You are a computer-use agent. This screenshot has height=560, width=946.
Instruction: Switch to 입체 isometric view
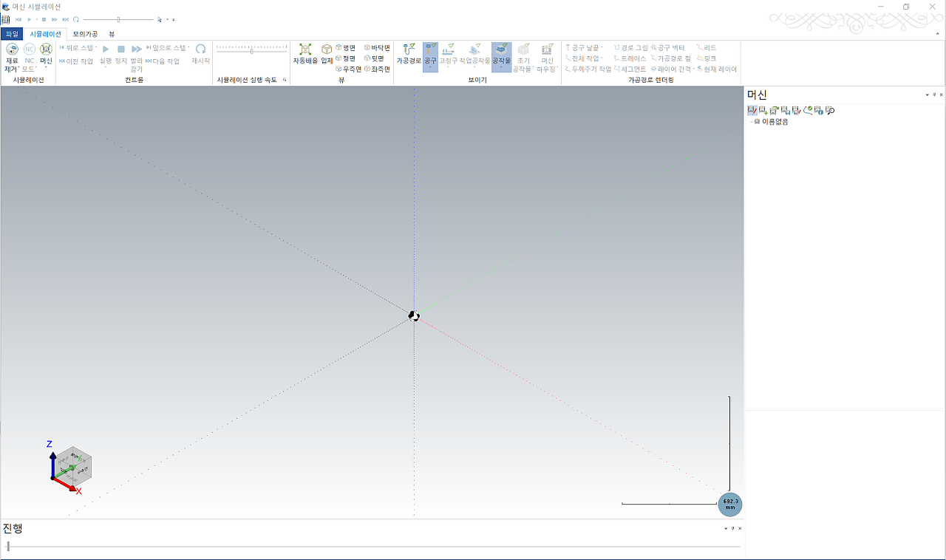tap(327, 54)
